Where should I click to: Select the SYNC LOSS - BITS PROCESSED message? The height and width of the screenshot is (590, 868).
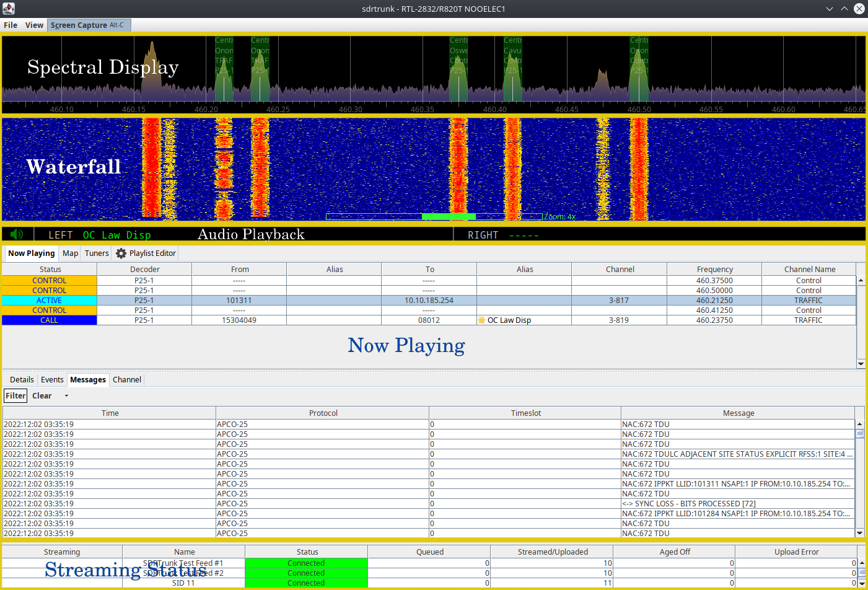click(x=429, y=504)
